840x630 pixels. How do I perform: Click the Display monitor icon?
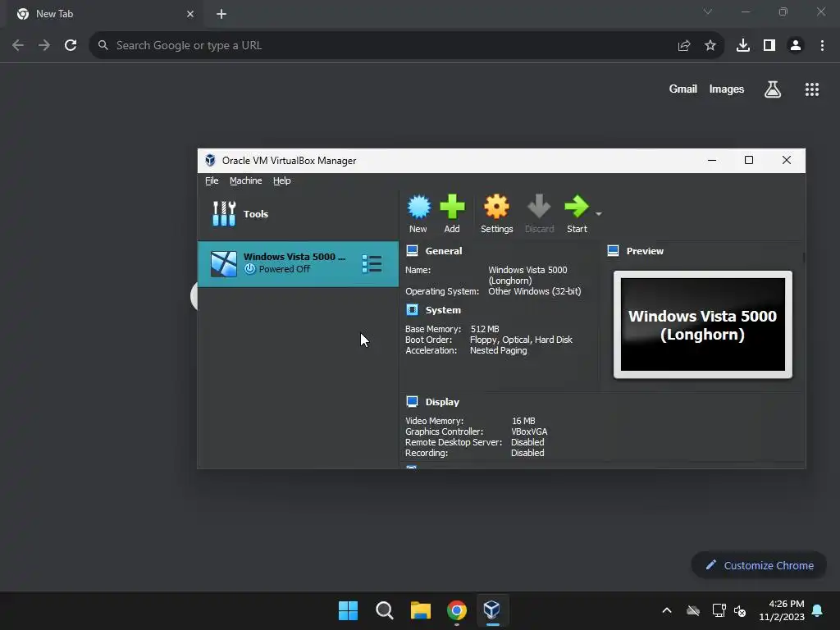pyautogui.click(x=412, y=402)
